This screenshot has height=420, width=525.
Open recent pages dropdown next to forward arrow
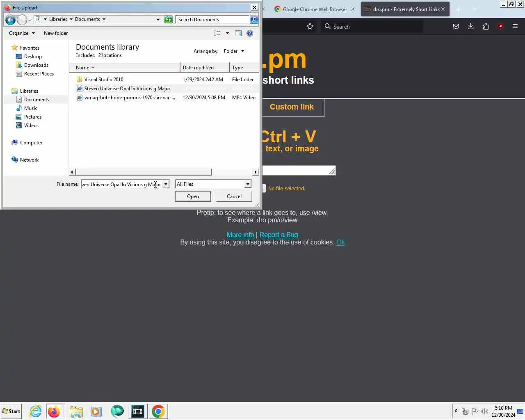click(30, 20)
